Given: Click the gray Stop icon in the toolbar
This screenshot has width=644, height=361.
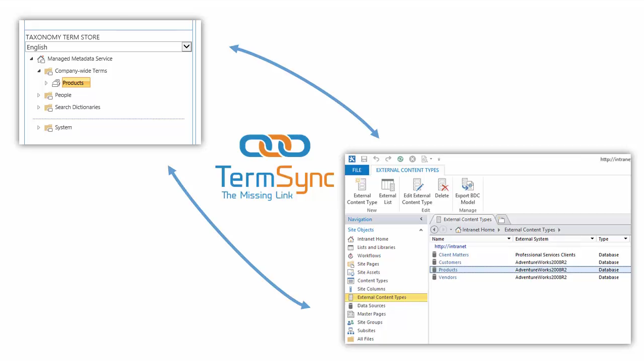Looking at the screenshot, I should (412, 159).
